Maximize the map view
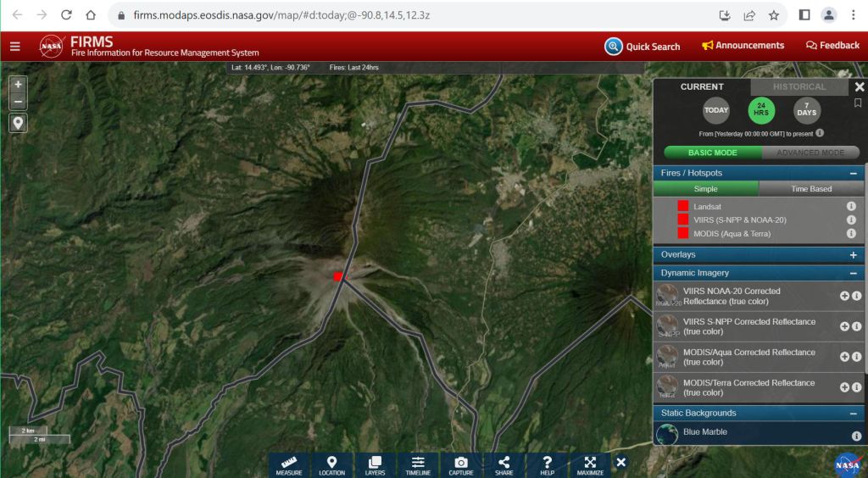This screenshot has width=868, height=478. pos(590,465)
